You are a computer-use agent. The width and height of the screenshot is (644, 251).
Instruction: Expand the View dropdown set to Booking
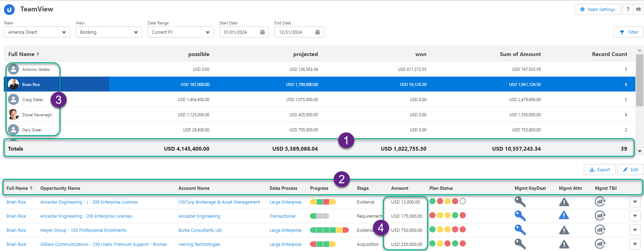(x=109, y=32)
